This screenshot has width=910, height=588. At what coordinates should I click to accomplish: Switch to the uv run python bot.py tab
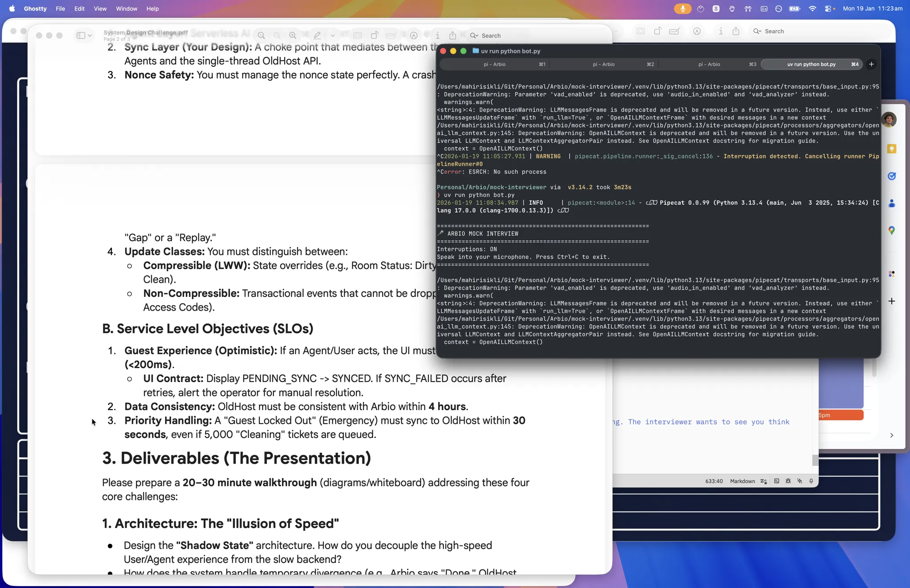(x=812, y=64)
